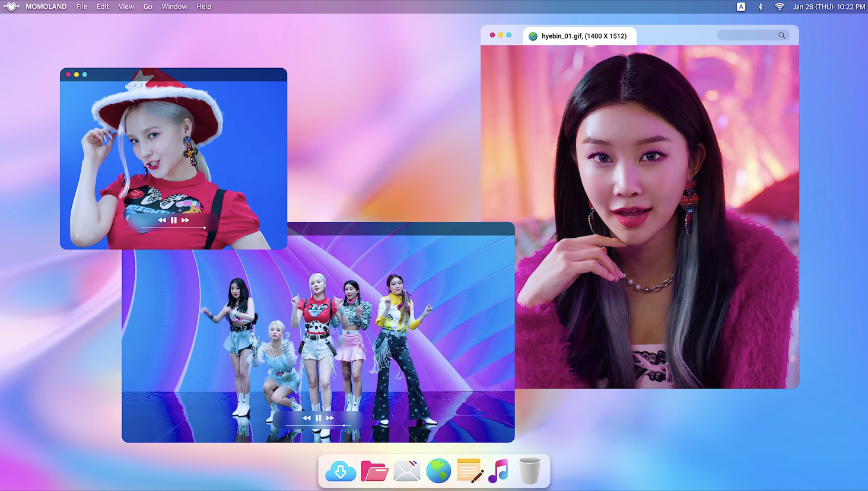Open the trash can dock icon
The height and width of the screenshot is (491, 868).
pyautogui.click(x=529, y=471)
